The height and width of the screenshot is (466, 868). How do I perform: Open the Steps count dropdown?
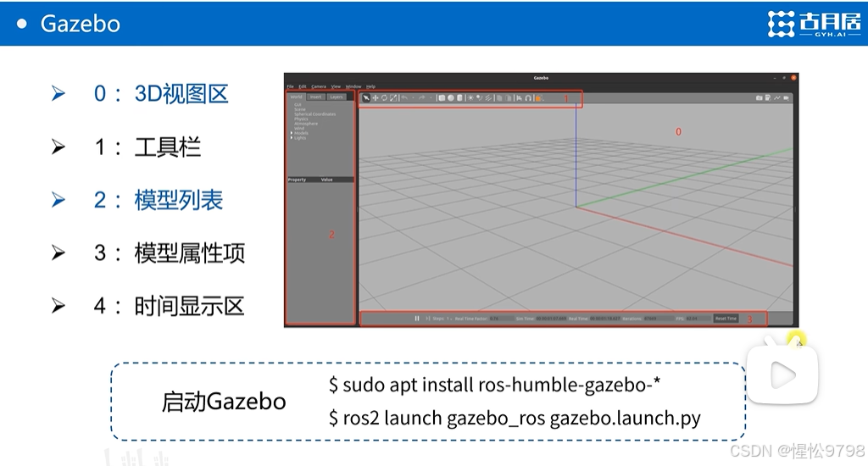449,319
